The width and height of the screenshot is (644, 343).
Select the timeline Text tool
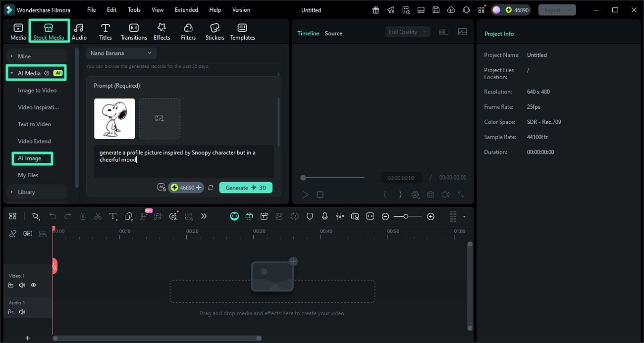(x=113, y=216)
